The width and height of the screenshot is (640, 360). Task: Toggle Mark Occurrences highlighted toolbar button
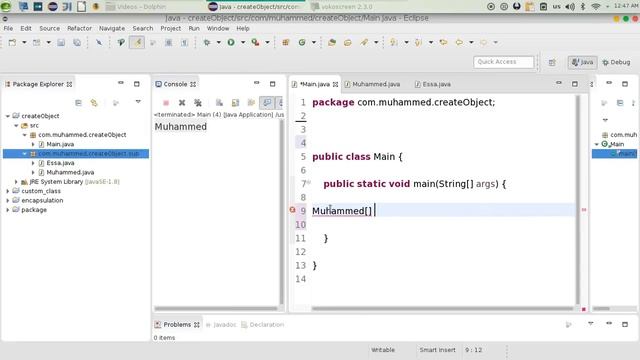click(137, 42)
